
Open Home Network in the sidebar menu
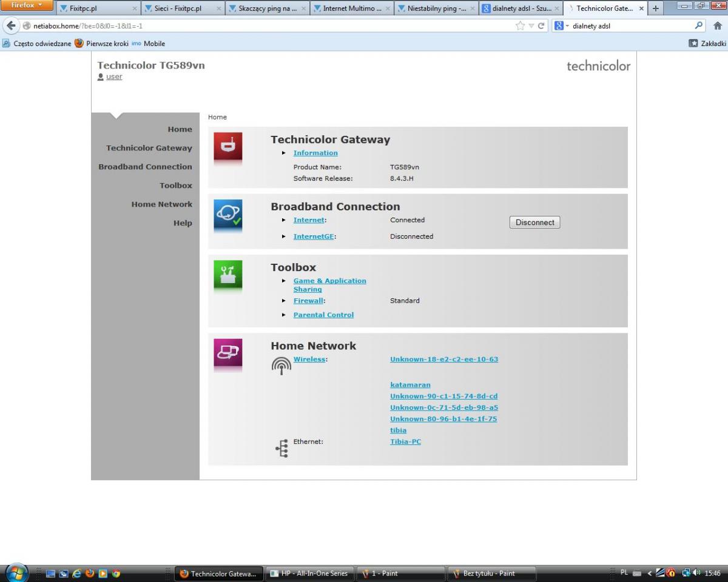point(161,204)
